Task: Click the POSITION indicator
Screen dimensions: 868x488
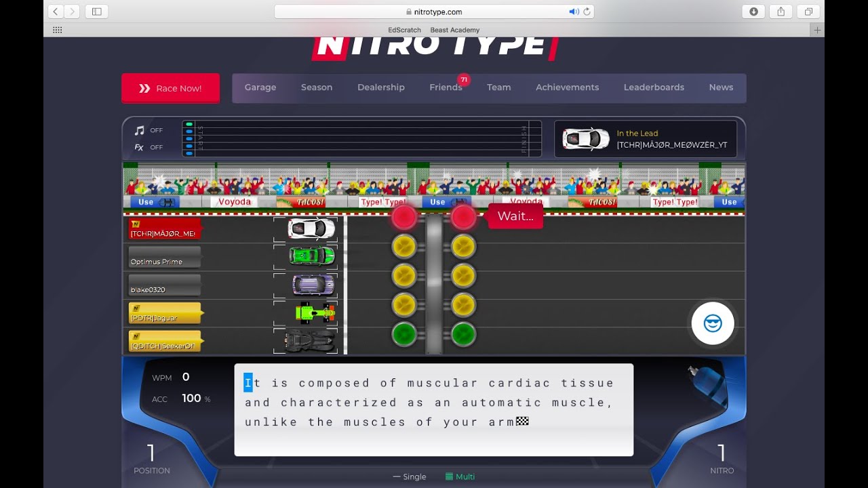Action: click(151, 459)
